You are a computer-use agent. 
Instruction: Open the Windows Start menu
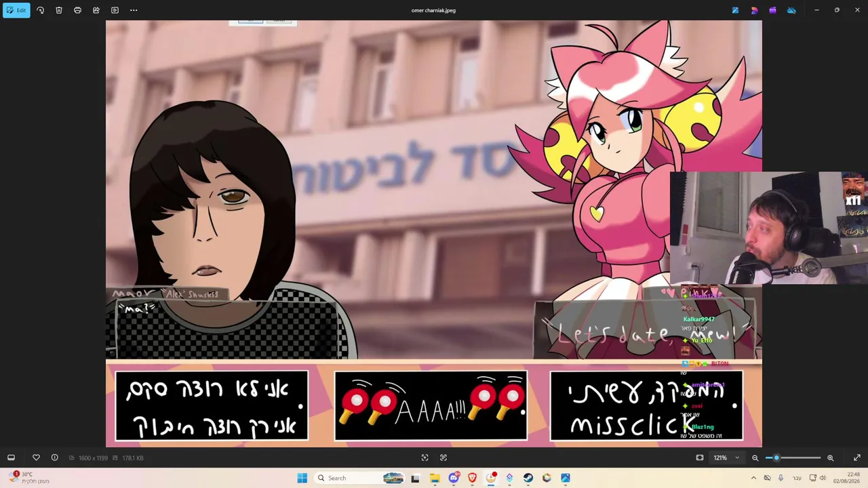302,478
